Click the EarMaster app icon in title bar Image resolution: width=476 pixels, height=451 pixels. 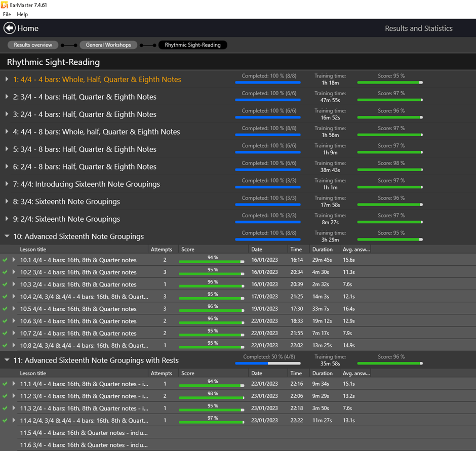point(5,5)
